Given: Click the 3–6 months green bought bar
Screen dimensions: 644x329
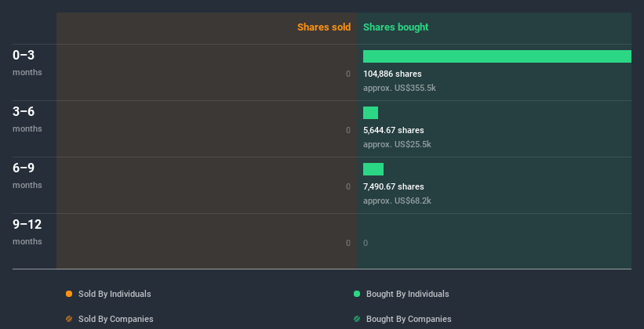Looking at the screenshot, I should pos(370,113).
